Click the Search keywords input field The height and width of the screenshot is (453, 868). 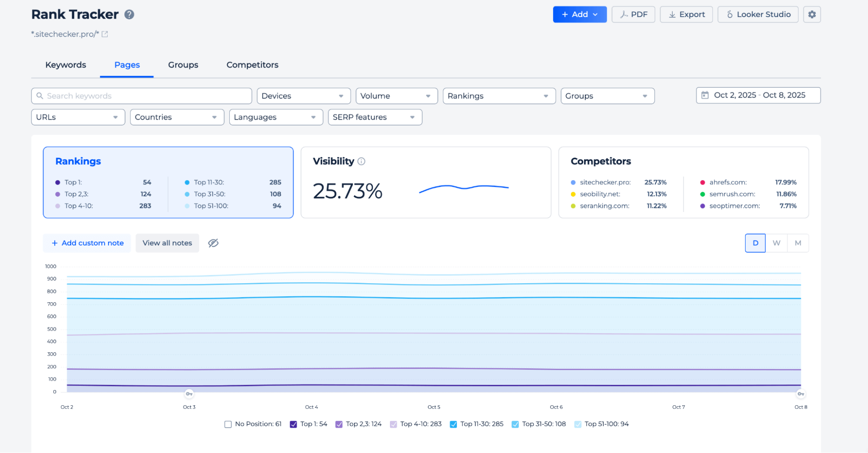[142, 96]
